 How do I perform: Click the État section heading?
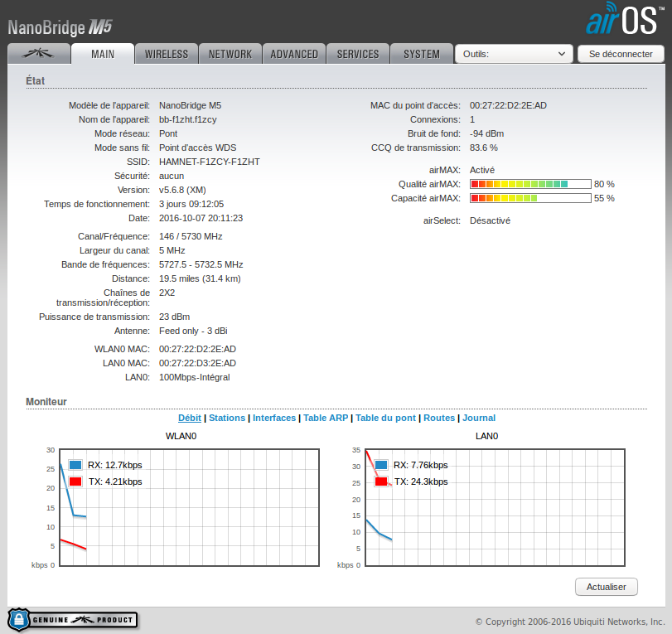pyautogui.click(x=35, y=80)
